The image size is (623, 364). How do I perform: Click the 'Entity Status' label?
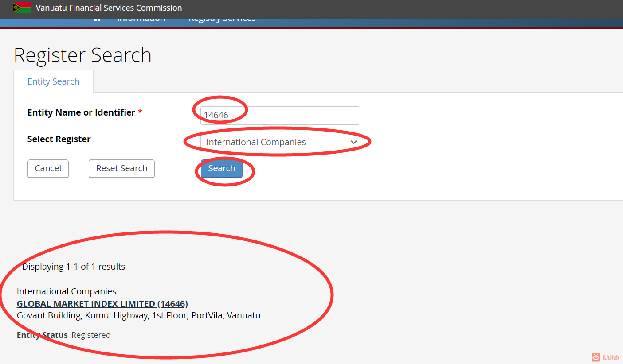(42, 335)
